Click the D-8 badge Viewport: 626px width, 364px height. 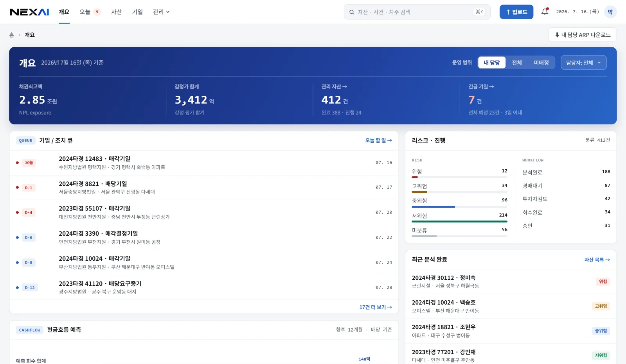29,263
